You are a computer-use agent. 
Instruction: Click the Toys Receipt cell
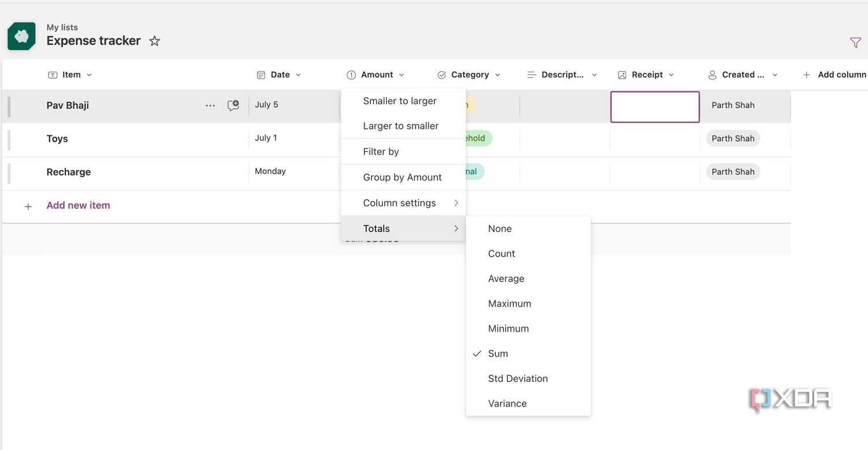[x=655, y=139]
